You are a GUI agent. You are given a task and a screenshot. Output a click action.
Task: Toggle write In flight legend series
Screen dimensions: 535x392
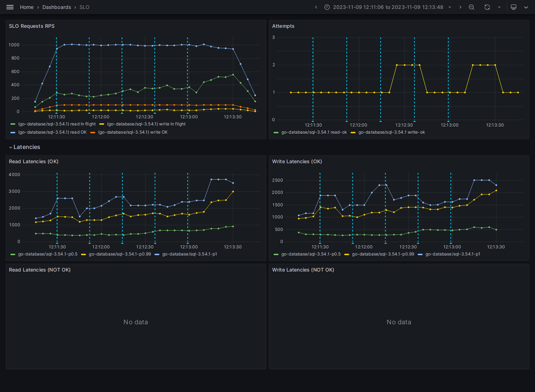(146, 124)
